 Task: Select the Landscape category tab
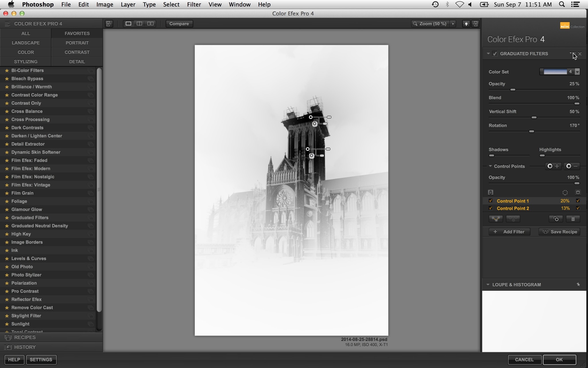coord(26,43)
